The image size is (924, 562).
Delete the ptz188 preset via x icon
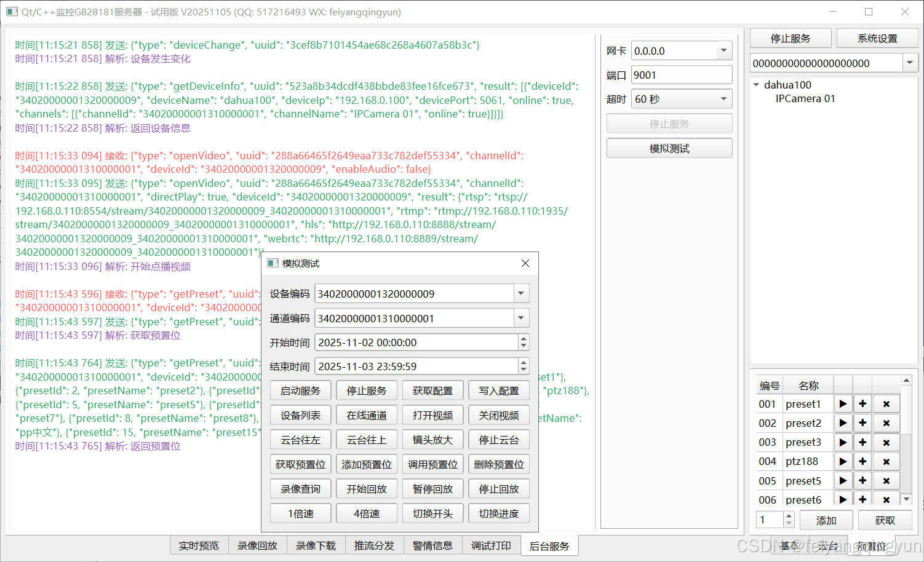(886, 461)
